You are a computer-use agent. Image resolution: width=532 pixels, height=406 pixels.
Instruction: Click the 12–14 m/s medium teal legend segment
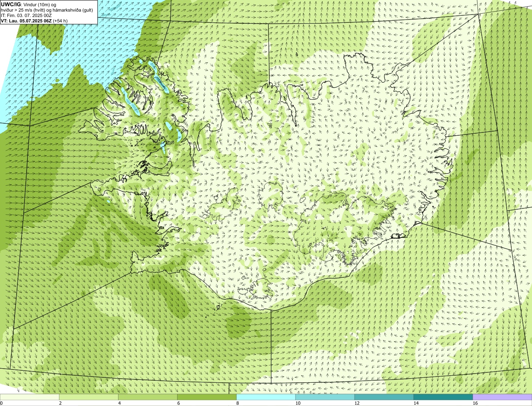point(384,397)
